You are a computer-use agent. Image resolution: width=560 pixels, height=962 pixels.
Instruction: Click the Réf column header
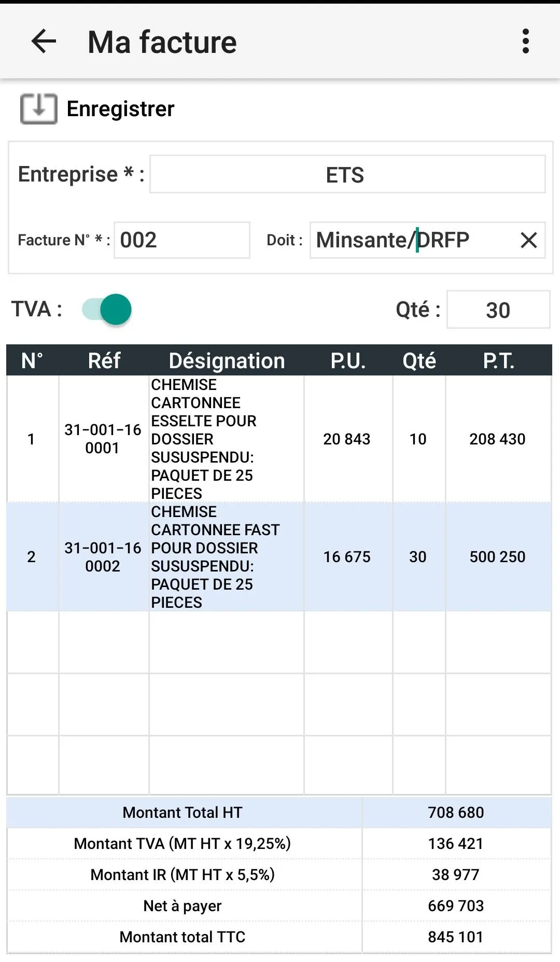(104, 360)
